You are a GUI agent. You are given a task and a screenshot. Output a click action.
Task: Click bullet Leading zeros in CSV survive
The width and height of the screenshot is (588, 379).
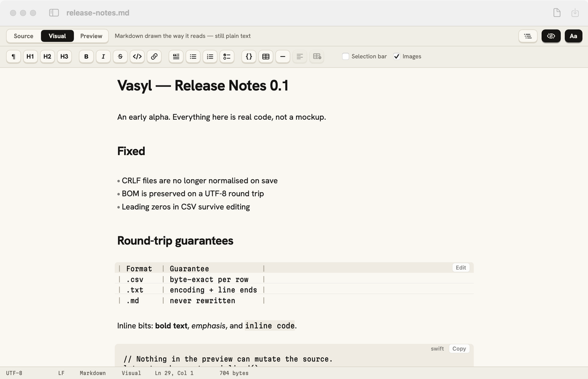click(186, 207)
